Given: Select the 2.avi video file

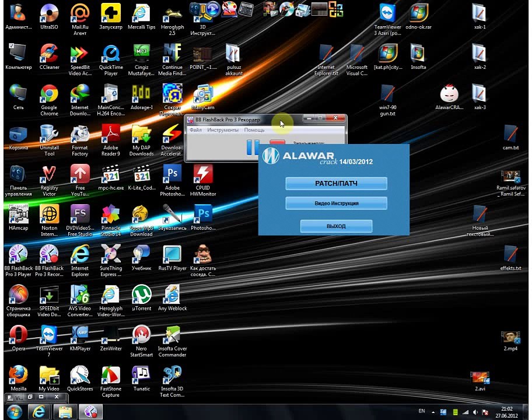Looking at the screenshot, I should (x=480, y=381).
